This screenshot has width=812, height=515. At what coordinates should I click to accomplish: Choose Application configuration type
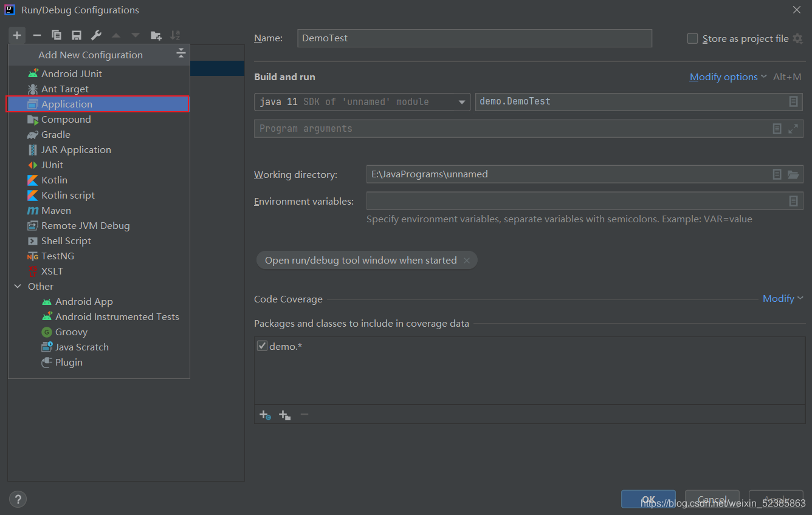(x=99, y=104)
